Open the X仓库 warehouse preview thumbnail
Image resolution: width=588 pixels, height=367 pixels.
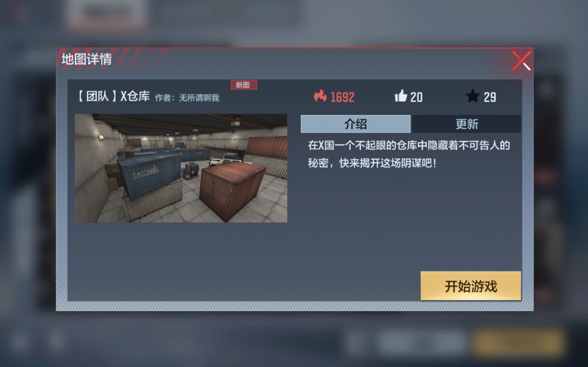(181, 168)
